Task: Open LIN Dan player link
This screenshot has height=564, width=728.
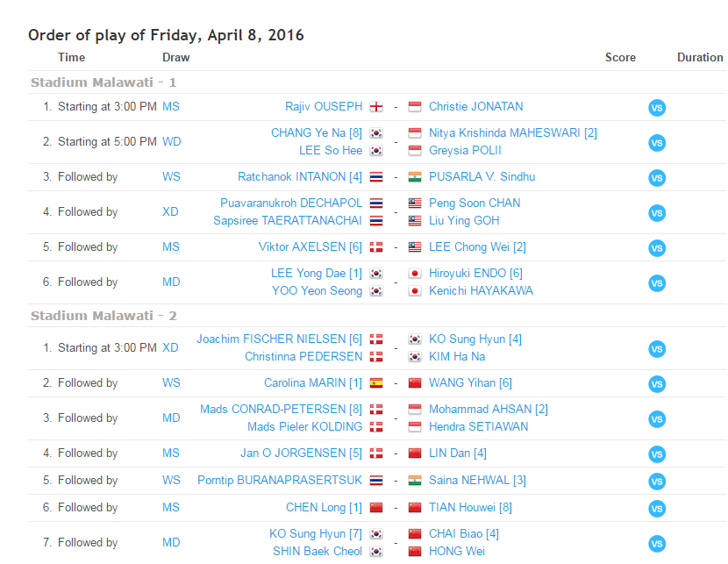Action: click(x=458, y=453)
